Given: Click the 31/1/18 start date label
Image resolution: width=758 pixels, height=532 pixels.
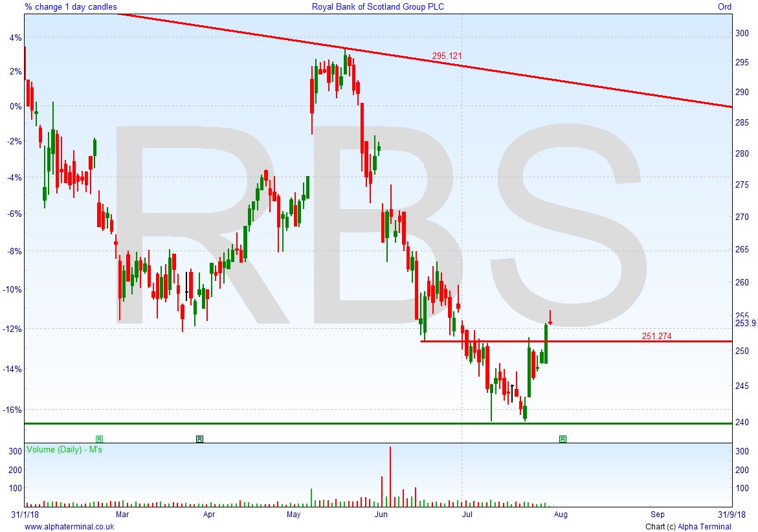Looking at the screenshot, I should pyautogui.click(x=25, y=514).
